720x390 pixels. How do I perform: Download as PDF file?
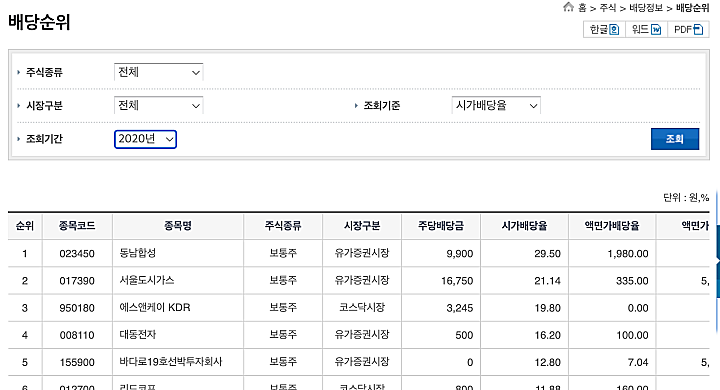click(688, 30)
